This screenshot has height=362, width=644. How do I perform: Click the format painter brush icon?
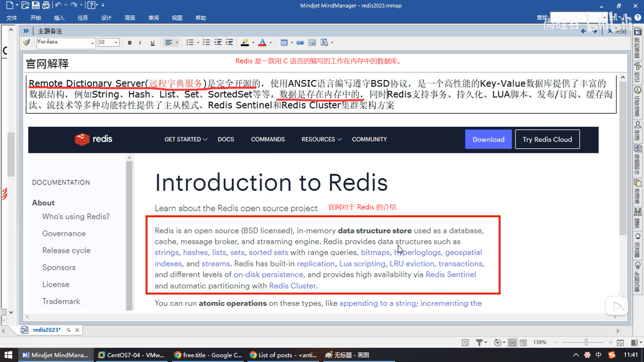[26, 43]
